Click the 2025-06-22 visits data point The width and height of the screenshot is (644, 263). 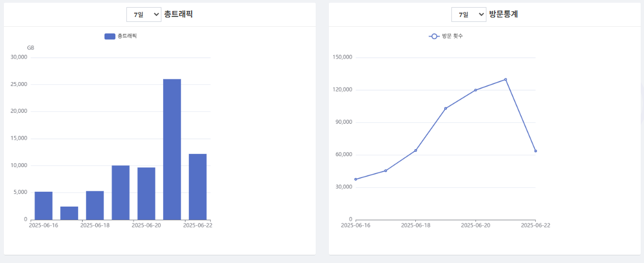point(535,151)
